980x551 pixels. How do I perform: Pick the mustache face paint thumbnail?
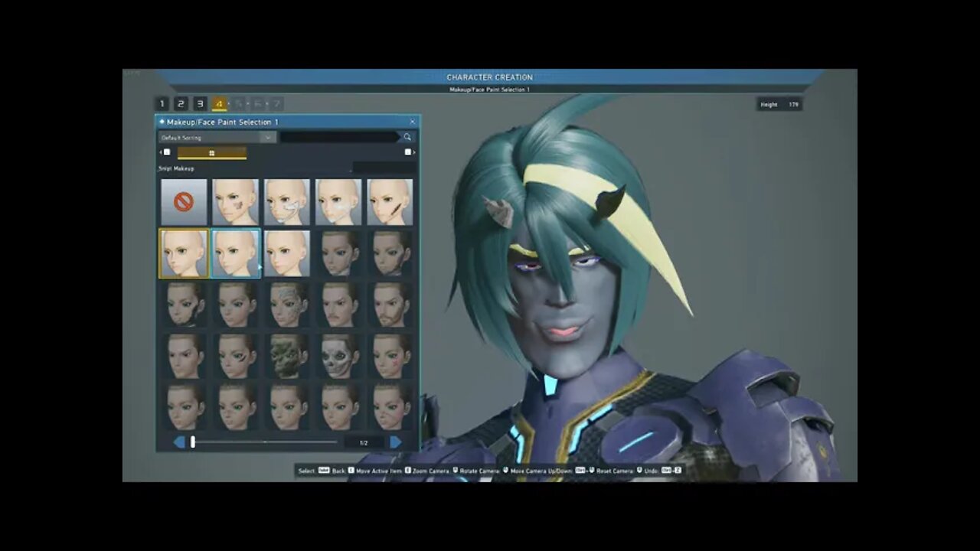pos(338,305)
